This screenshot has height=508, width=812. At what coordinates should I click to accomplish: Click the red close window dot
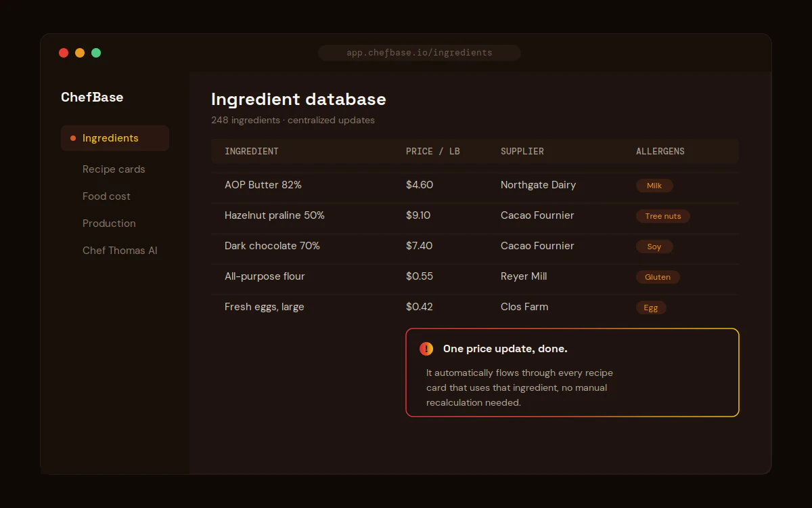click(64, 53)
